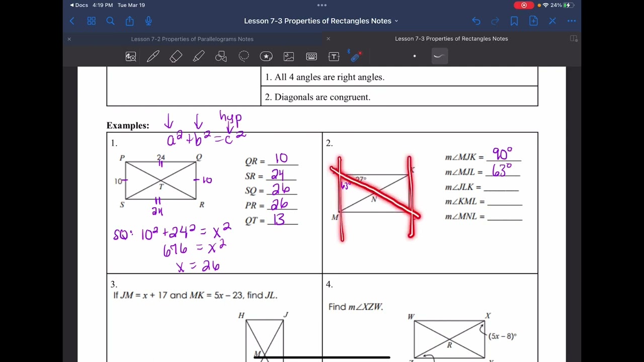Tap the 4:19 PM clock
This screenshot has width=644, height=362.
pyautogui.click(x=103, y=5)
